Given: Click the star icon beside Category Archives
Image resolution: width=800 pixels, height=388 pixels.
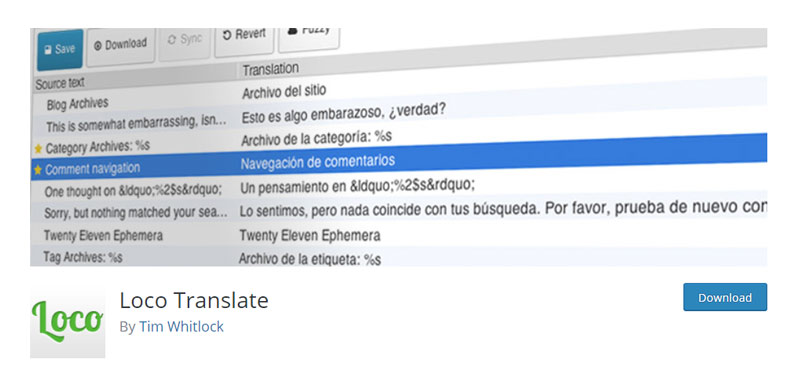Looking at the screenshot, I should (38, 150).
